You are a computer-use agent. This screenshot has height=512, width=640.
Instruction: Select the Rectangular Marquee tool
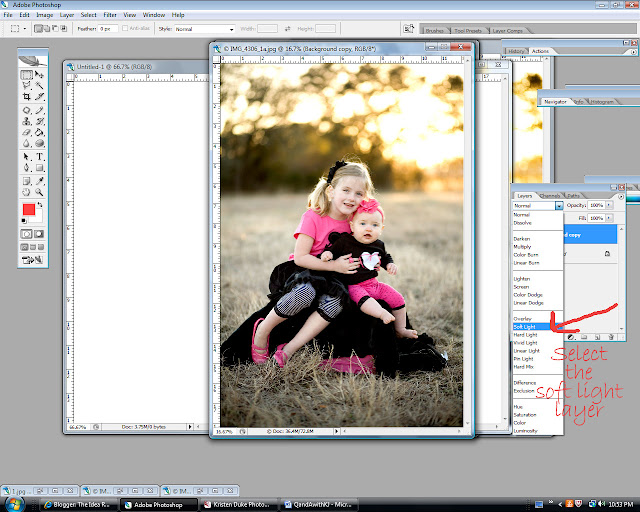pos(27,75)
